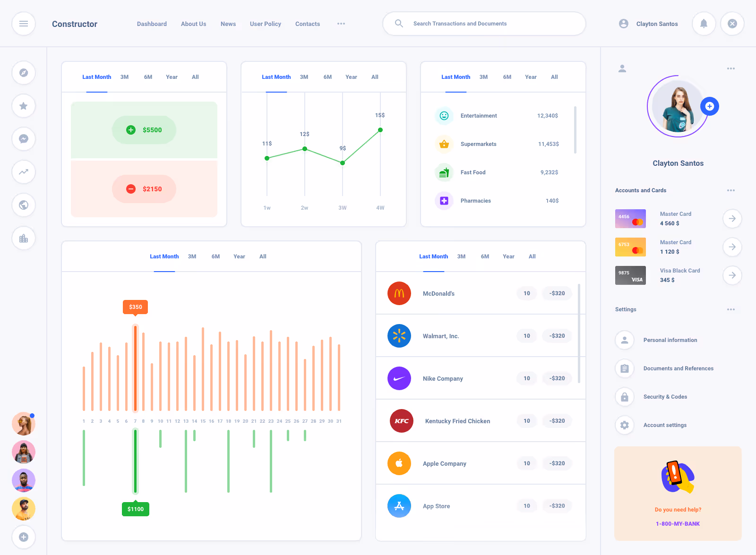The image size is (756, 555).
Task: Select 3M range on the line chart
Action: point(304,77)
